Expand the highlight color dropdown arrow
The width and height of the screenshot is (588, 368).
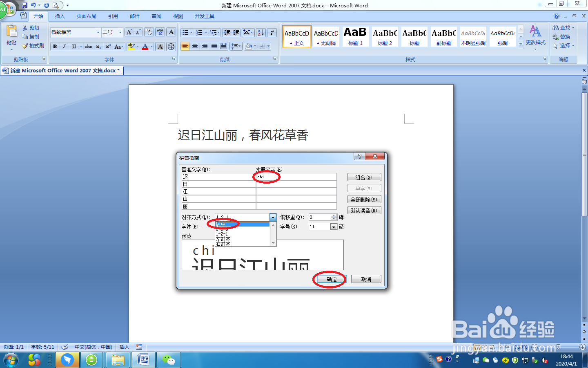click(x=138, y=47)
